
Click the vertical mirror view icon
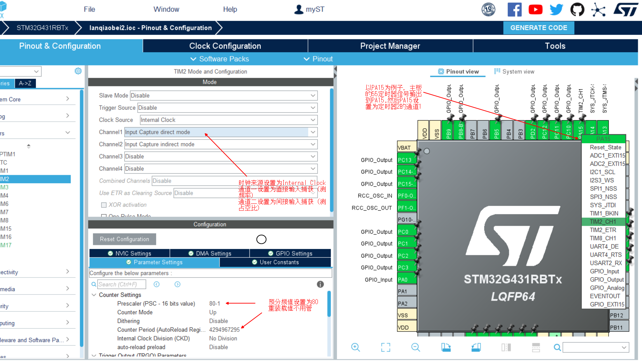click(x=506, y=347)
